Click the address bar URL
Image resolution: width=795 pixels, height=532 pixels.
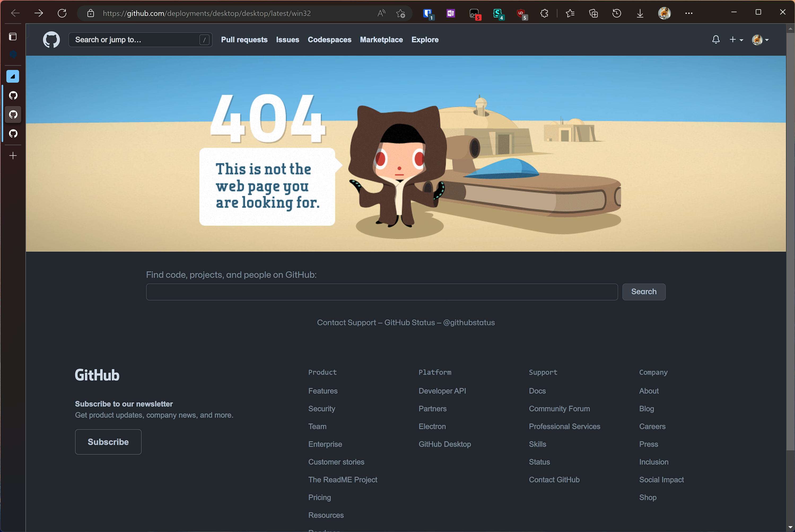click(207, 13)
